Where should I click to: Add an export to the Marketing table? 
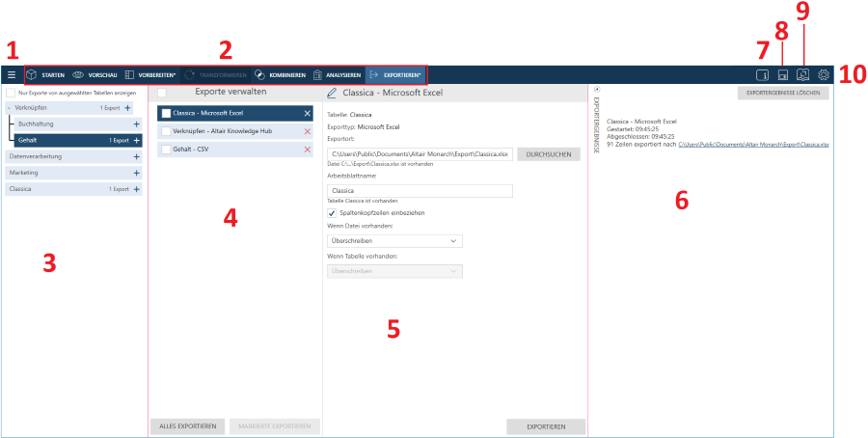[x=136, y=173]
